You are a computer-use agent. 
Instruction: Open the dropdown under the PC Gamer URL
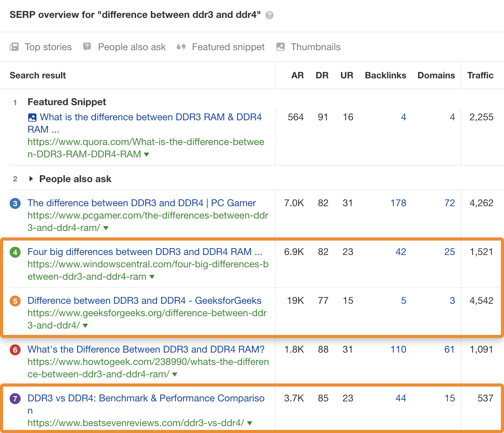coord(106,228)
